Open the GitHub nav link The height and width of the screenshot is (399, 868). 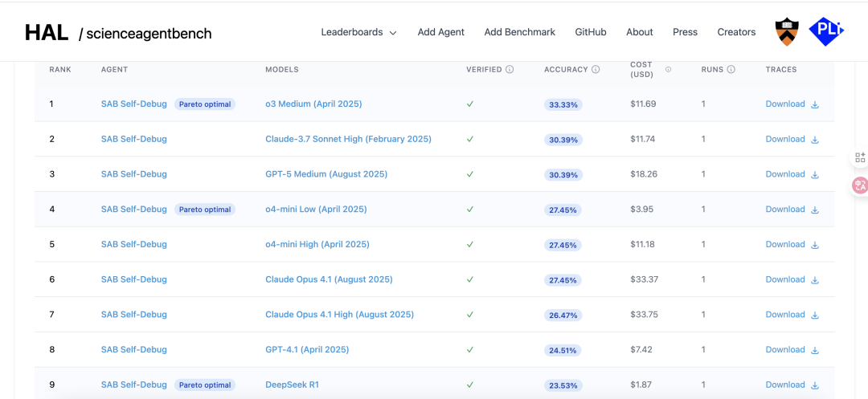[x=591, y=32]
